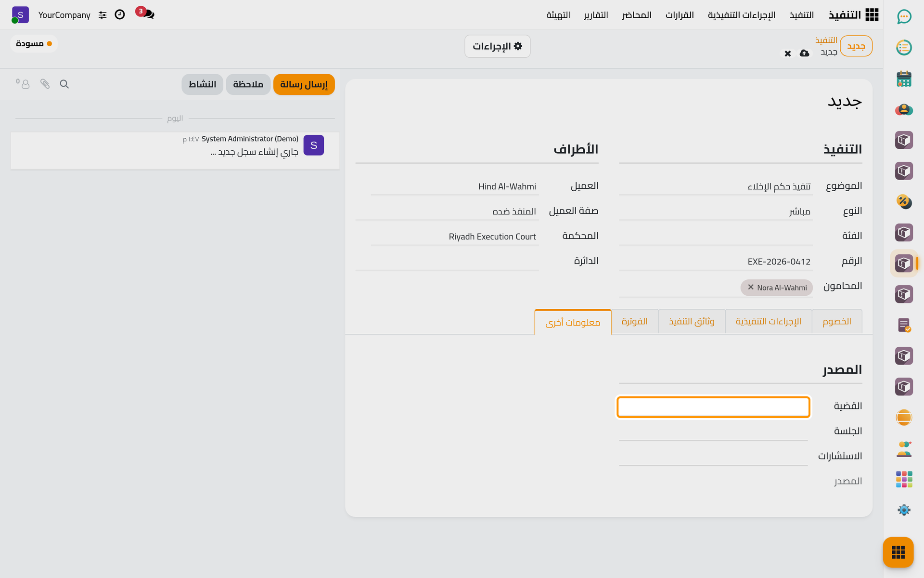The height and width of the screenshot is (578, 924).
Task: Click the focused القضية case input field
Action: tap(713, 407)
